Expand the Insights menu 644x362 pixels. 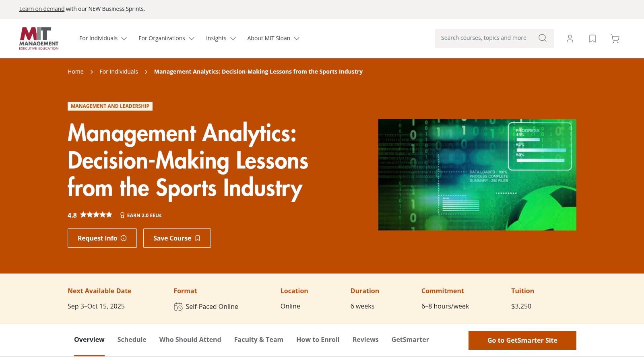[x=221, y=38]
